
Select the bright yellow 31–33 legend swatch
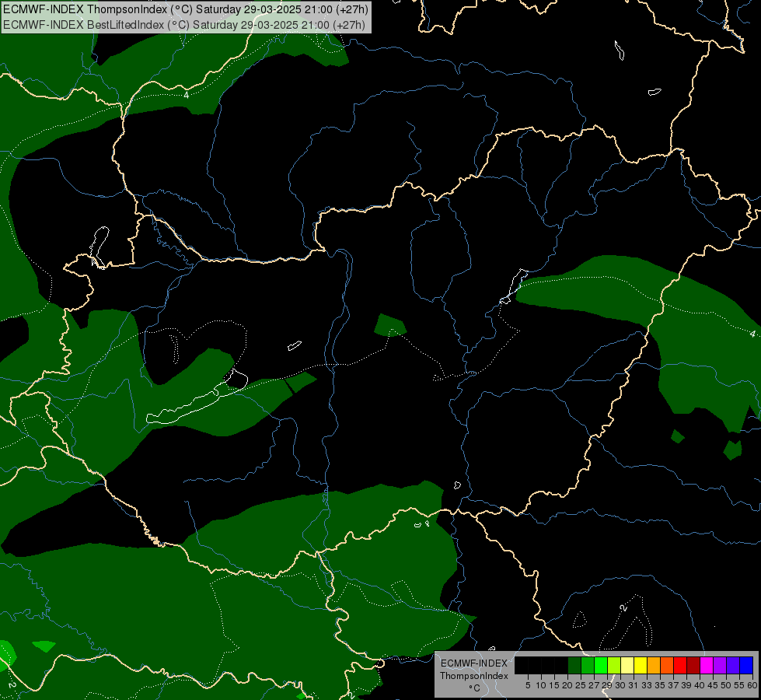pos(641,665)
